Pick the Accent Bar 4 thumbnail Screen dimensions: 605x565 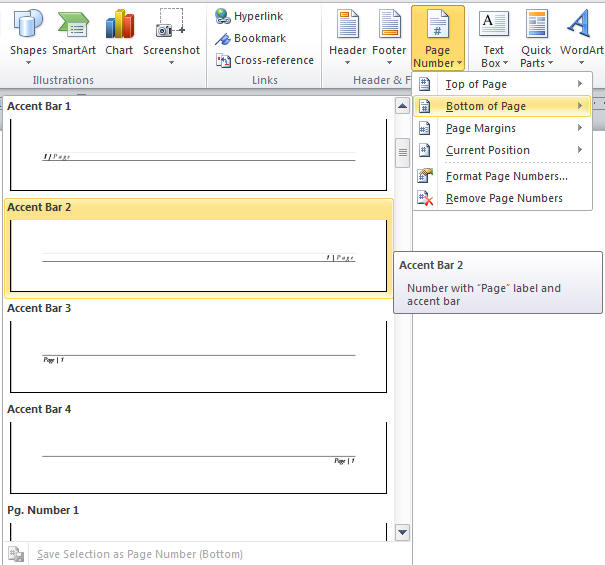(x=198, y=457)
